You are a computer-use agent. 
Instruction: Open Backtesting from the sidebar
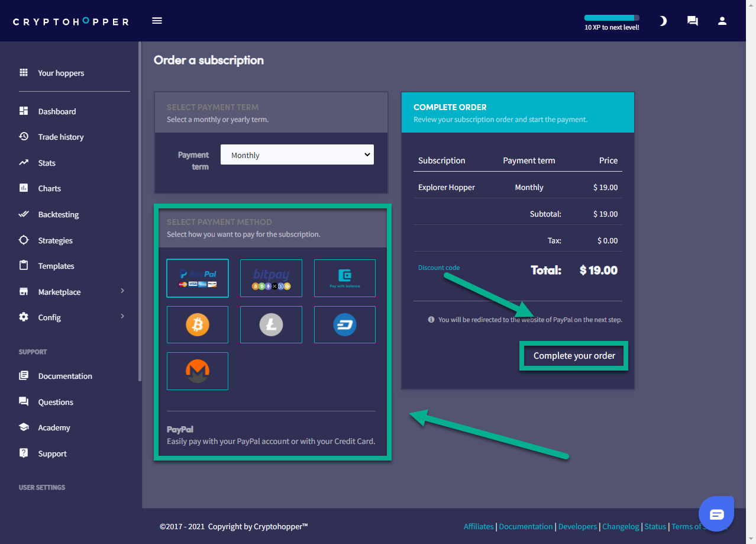[58, 214]
